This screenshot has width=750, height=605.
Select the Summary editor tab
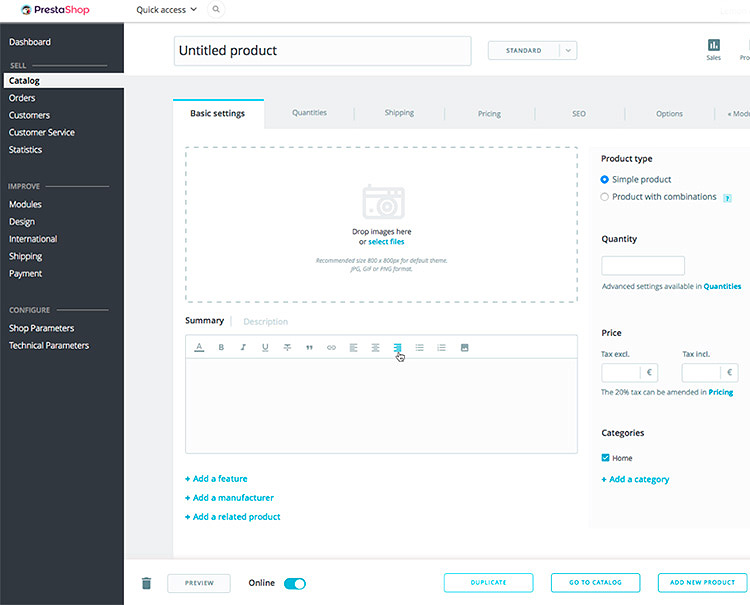(x=204, y=320)
